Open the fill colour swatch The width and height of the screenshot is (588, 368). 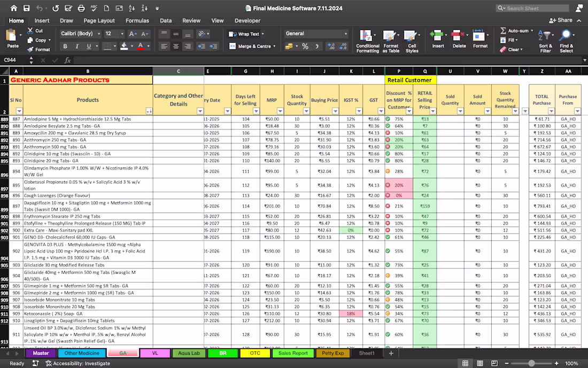pos(124,46)
